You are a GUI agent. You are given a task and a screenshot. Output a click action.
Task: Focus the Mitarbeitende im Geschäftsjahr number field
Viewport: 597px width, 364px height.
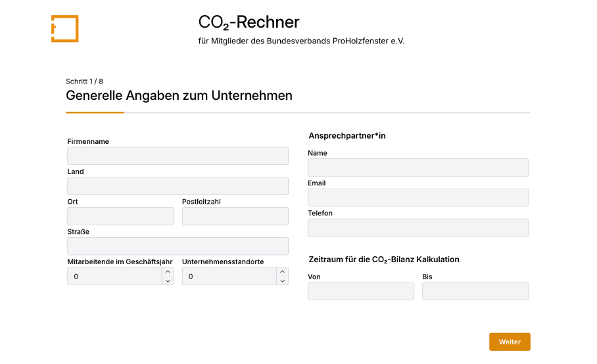(x=114, y=276)
